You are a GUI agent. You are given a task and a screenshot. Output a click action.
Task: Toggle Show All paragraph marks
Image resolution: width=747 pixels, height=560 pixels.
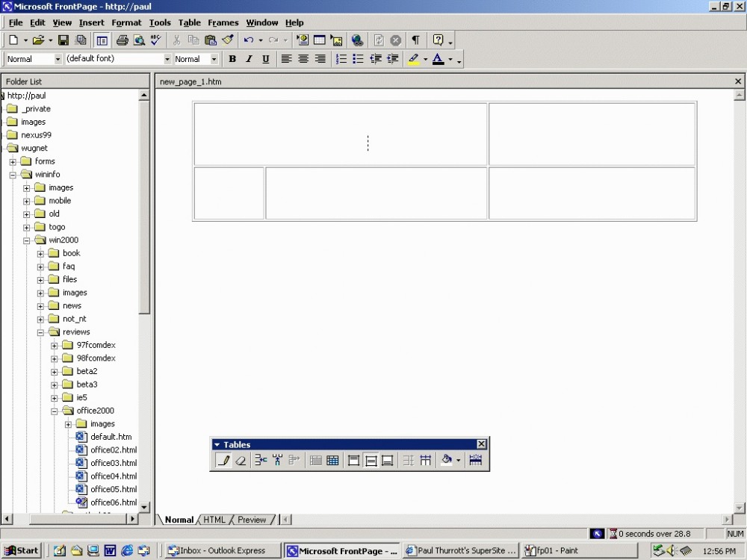pos(415,40)
